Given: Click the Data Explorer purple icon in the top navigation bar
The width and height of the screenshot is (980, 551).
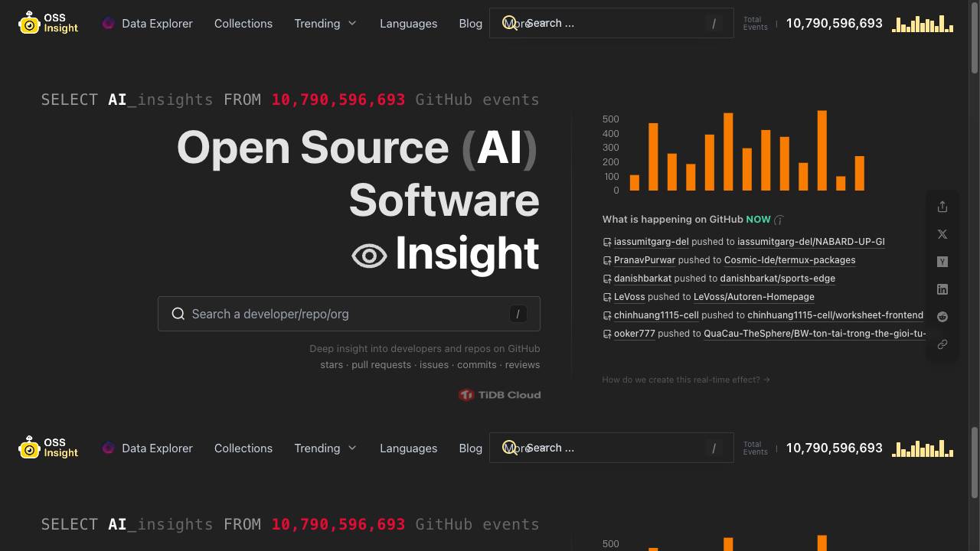Looking at the screenshot, I should coord(108,23).
